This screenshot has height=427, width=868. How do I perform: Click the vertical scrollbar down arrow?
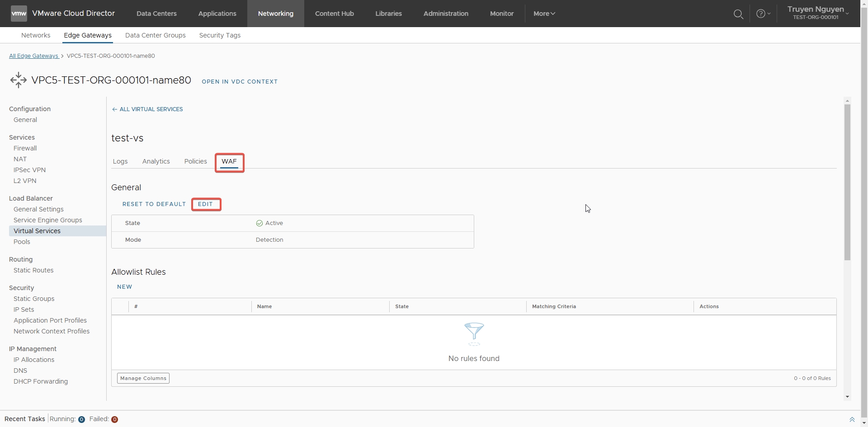[x=847, y=397]
